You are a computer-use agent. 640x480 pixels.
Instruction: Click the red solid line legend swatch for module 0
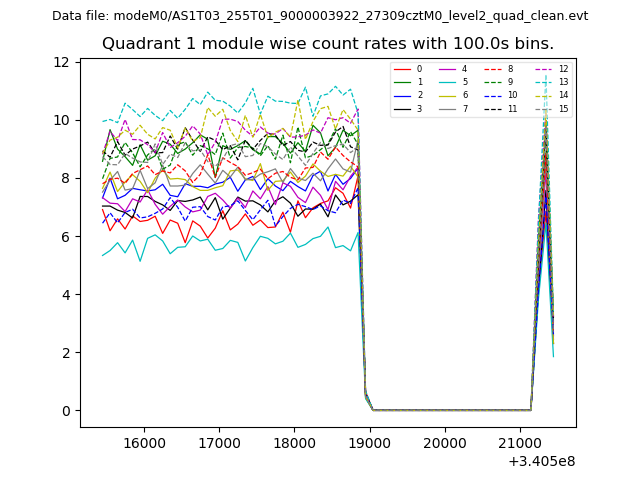click(x=402, y=69)
